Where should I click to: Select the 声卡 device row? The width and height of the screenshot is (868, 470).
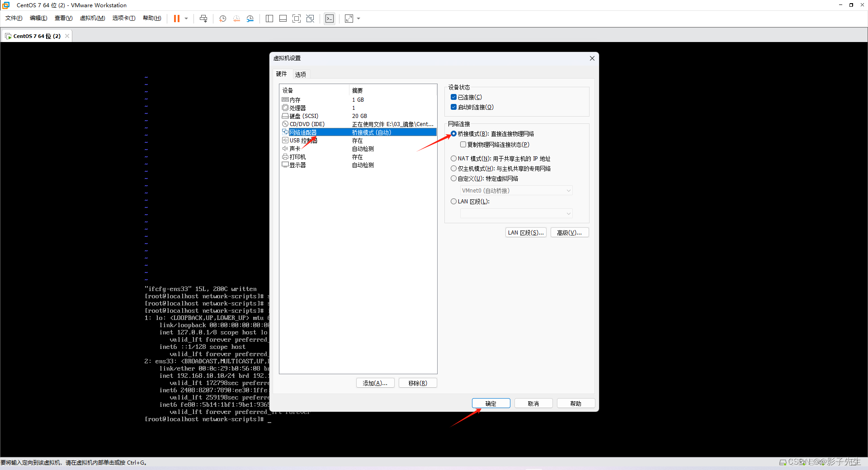click(x=358, y=149)
